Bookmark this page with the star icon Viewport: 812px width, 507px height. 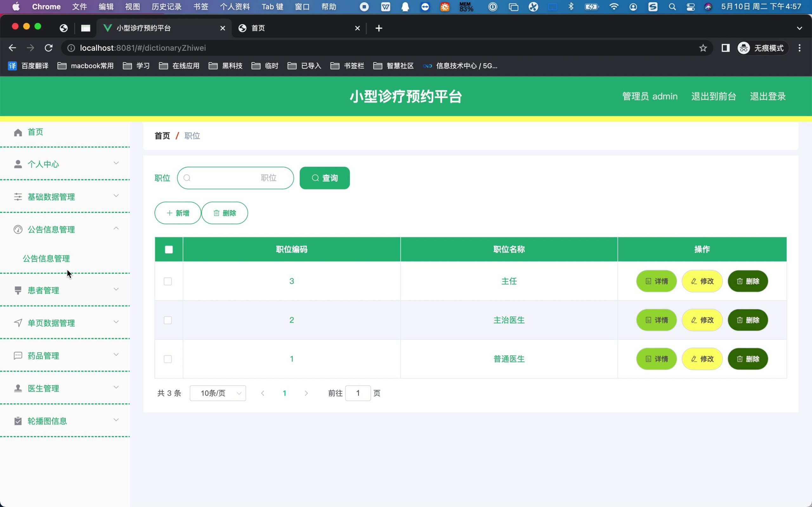pos(703,48)
